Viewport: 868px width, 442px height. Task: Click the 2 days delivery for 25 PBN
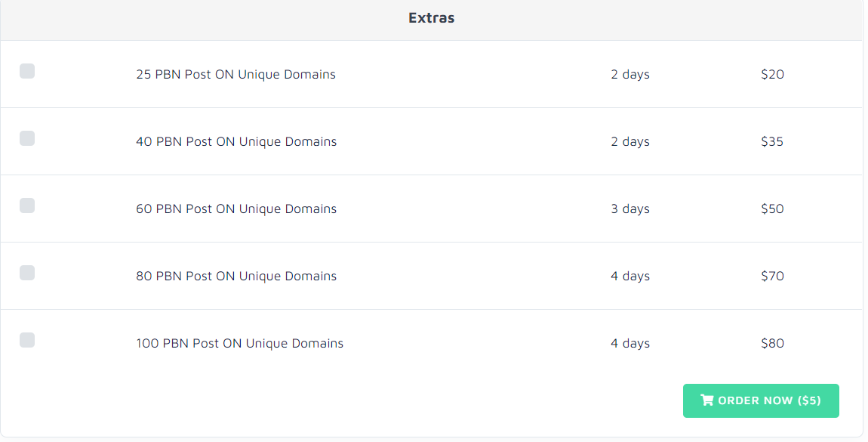tap(630, 74)
